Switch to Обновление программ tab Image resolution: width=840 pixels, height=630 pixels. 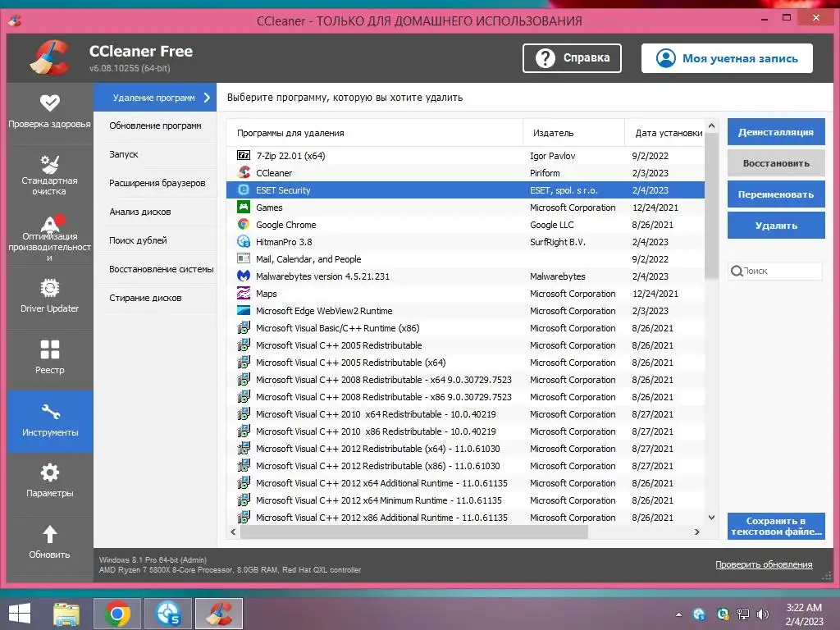155,126
